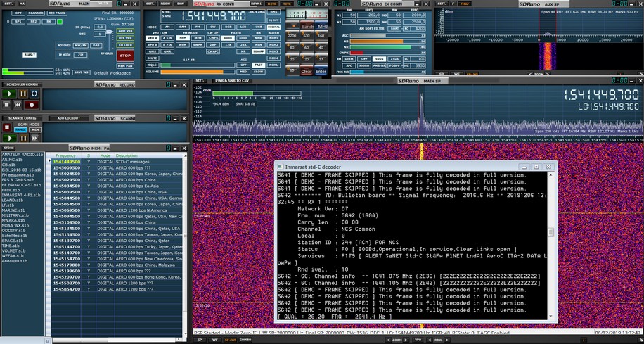644x344 pixels.
Task: Click the keypad Enter key
Action: pos(321,71)
